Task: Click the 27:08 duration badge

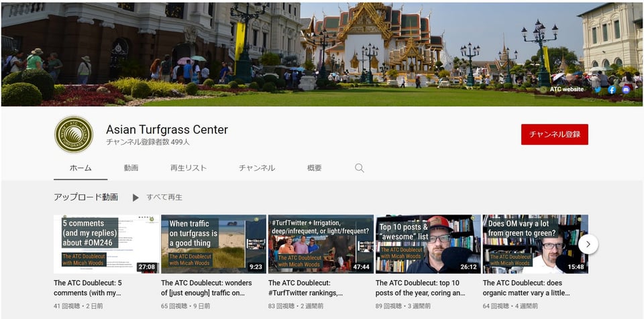Action: [x=147, y=267]
